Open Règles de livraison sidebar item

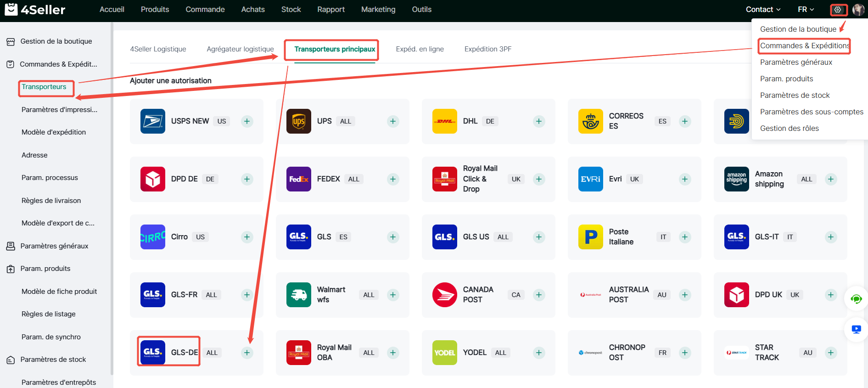tap(51, 201)
